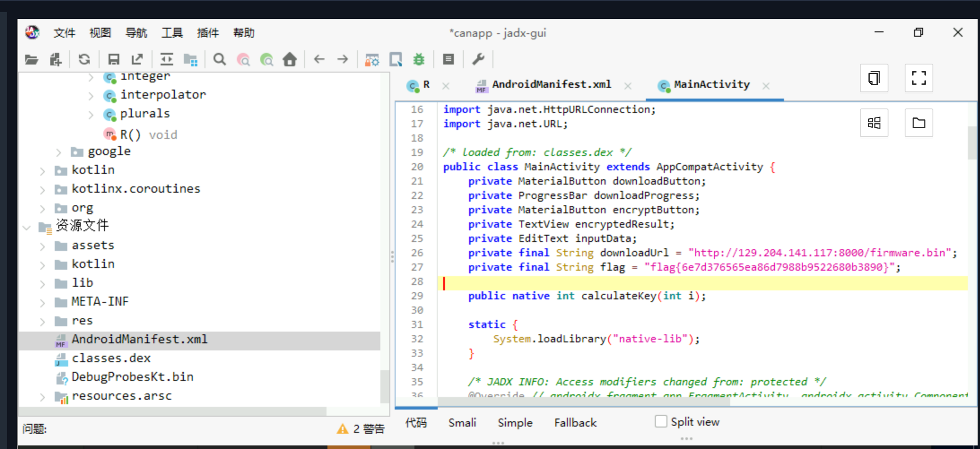Screen dimensions: 980x449
Task: Expand the google package node
Action: click(59, 152)
